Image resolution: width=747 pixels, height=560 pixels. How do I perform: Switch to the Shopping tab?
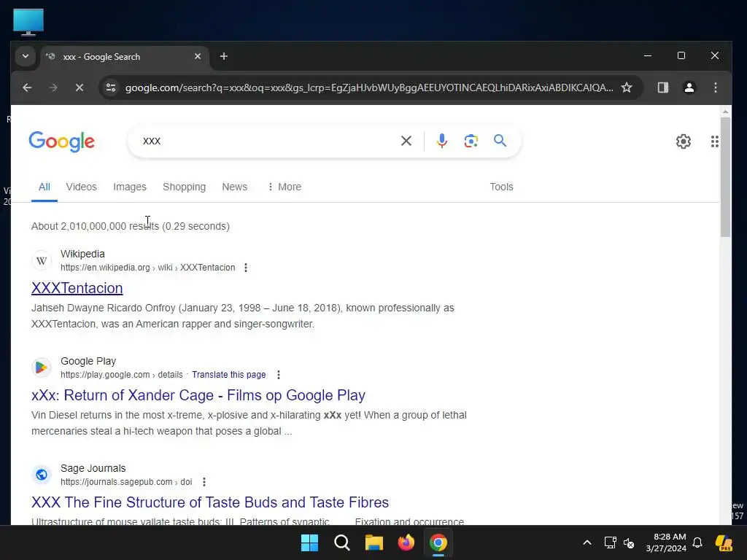pyautogui.click(x=184, y=187)
